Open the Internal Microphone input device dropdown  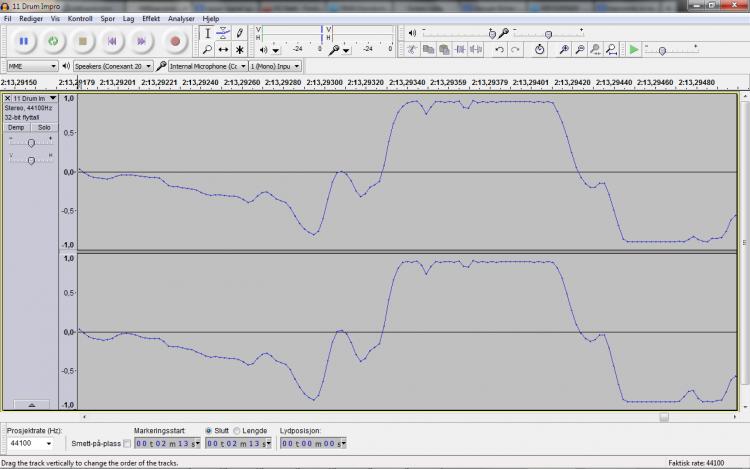pos(208,66)
